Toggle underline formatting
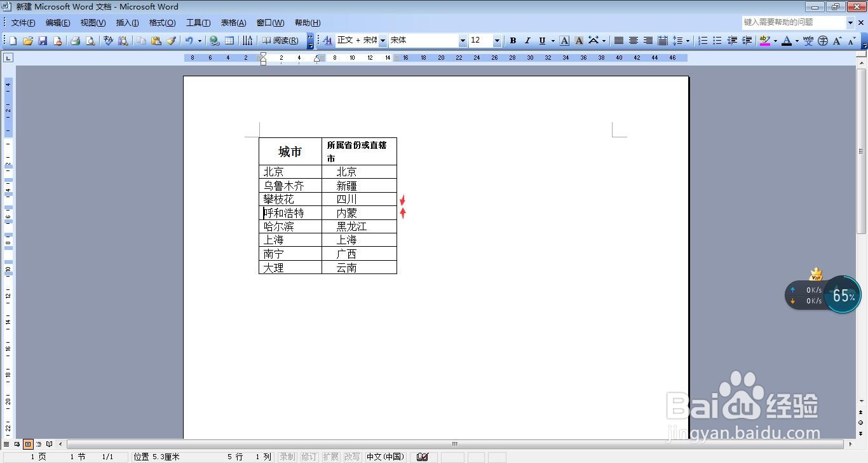868x463 pixels. (x=542, y=41)
